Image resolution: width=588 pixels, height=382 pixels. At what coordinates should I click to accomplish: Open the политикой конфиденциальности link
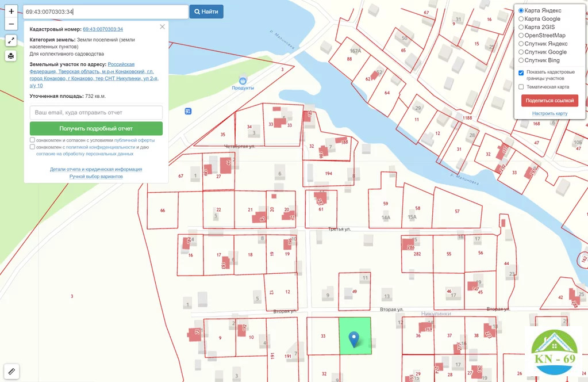[x=101, y=147]
